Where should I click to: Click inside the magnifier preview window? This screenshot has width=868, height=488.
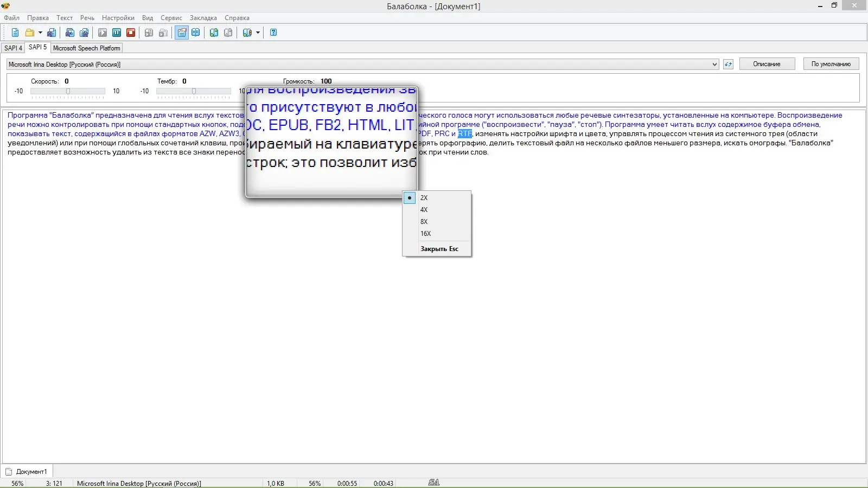coord(331,142)
